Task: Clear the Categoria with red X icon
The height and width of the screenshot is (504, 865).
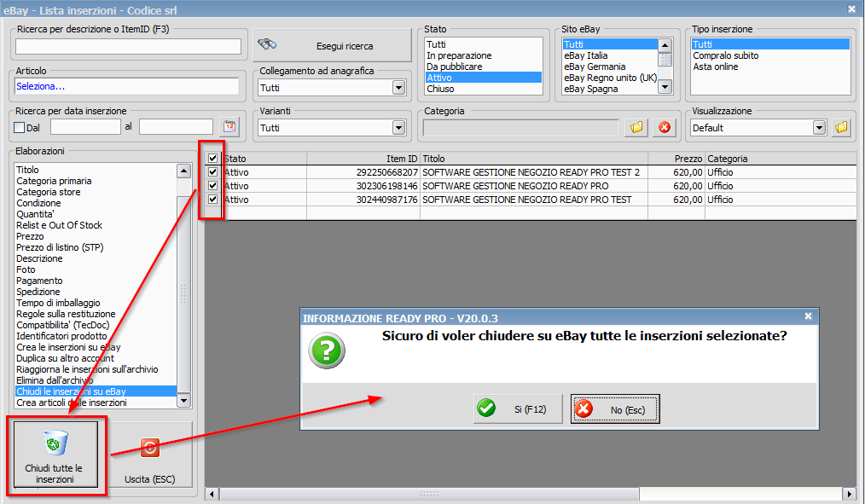Action: point(665,127)
